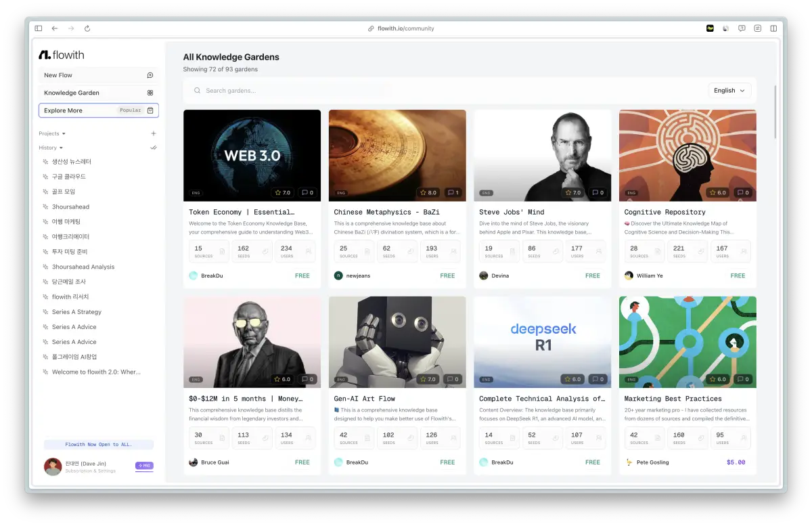This screenshot has height=526, width=812.
Task: Add a new project with the plus icon
Action: point(154,133)
